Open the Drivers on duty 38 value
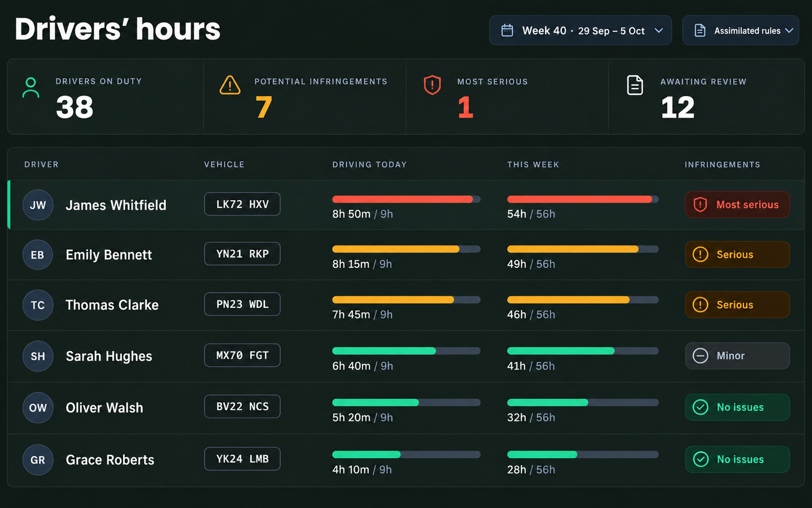 click(75, 108)
